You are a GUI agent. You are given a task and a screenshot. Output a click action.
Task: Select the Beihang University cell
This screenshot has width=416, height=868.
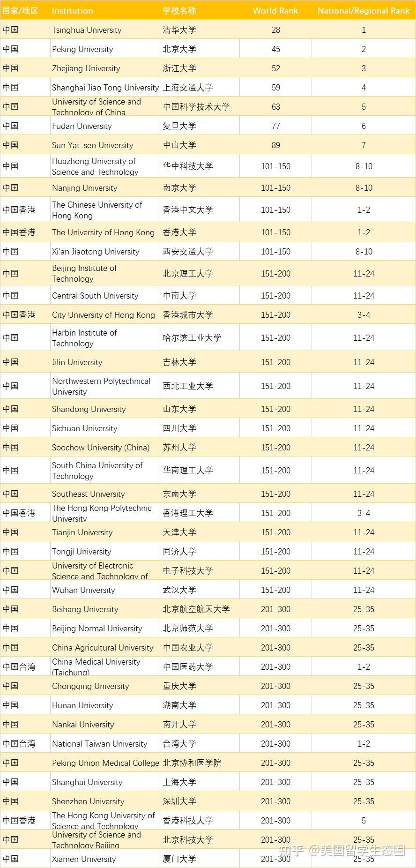(105, 609)
